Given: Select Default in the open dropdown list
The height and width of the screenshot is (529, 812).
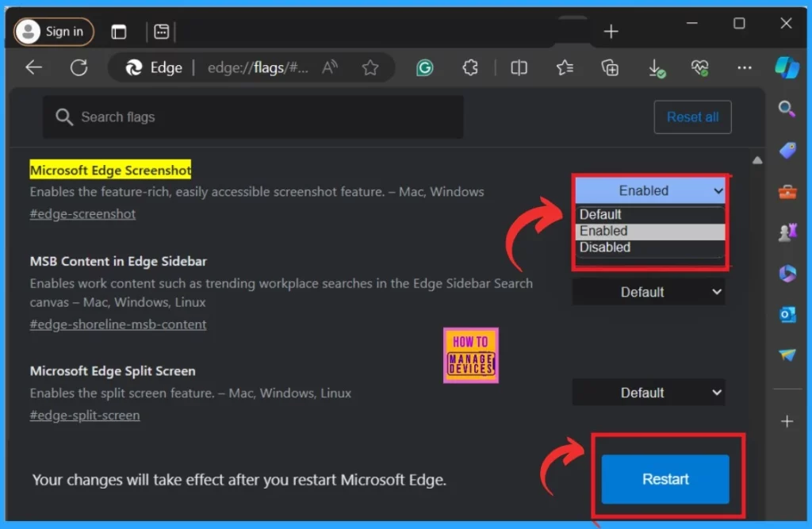Looking at the screenshot, I should coord(650,214).
